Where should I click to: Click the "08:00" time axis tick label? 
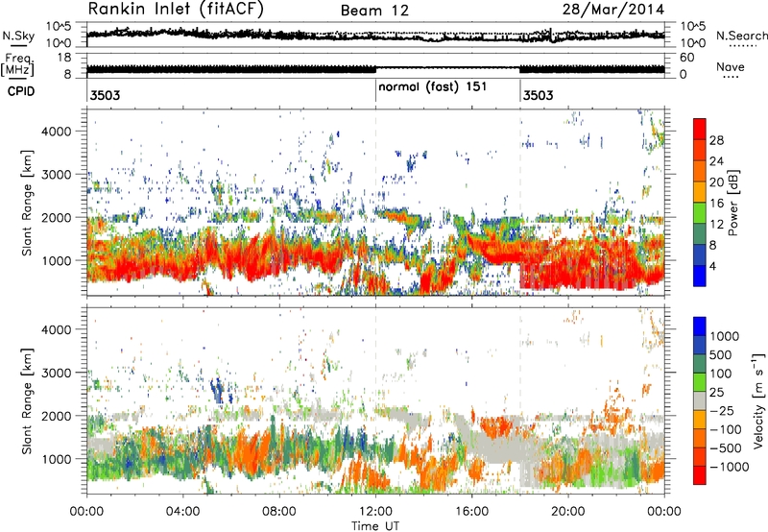coord(279,511)
